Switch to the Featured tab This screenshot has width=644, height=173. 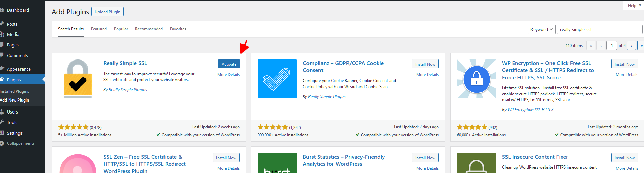point(99,29)
